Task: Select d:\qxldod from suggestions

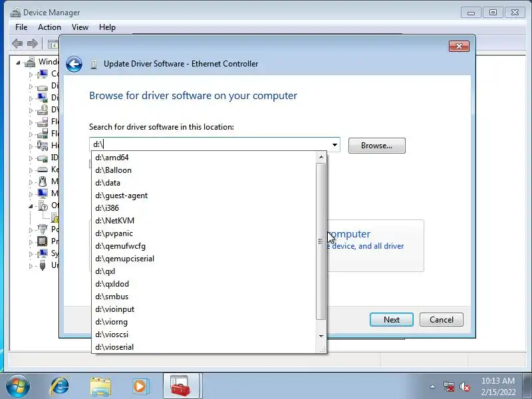Action: (204, 284)
